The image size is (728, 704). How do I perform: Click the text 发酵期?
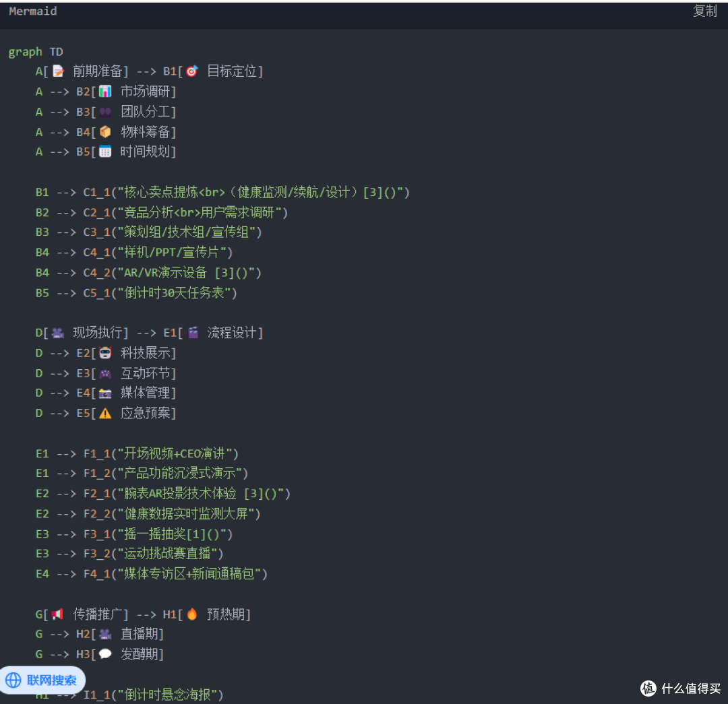tap(140, 654)
